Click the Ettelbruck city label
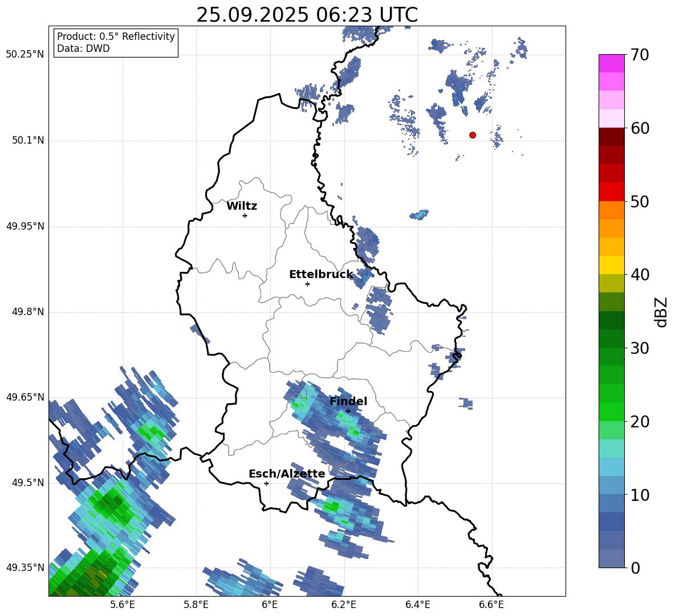Image resolution: width=675 pixels, height=616 pixels. [321, 275]
